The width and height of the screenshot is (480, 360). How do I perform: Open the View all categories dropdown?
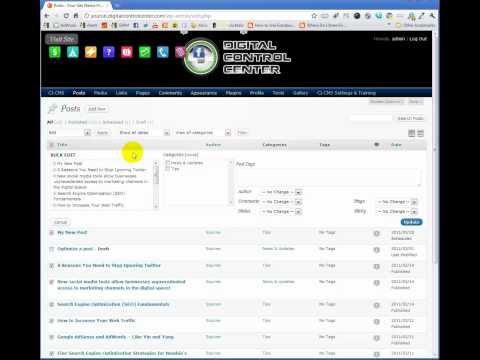pyautogui.click(x=203, y=133)
